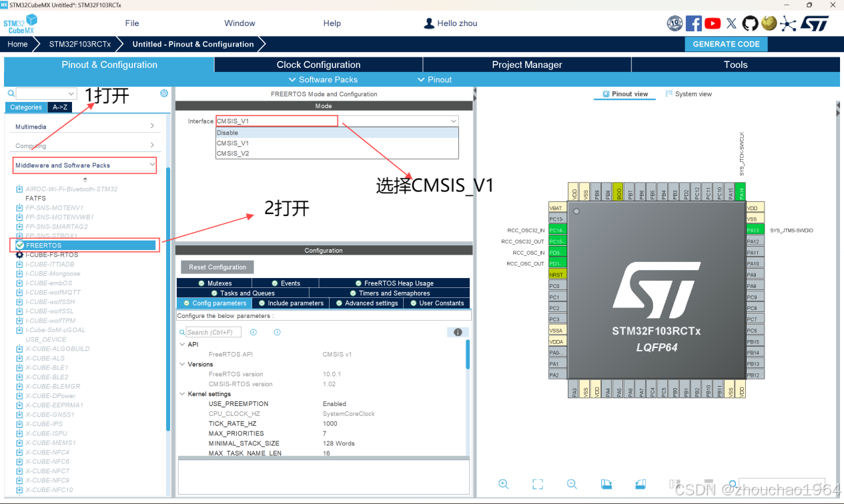
Task: Collapse the Kernel settings section
Action: coord(183,394)
